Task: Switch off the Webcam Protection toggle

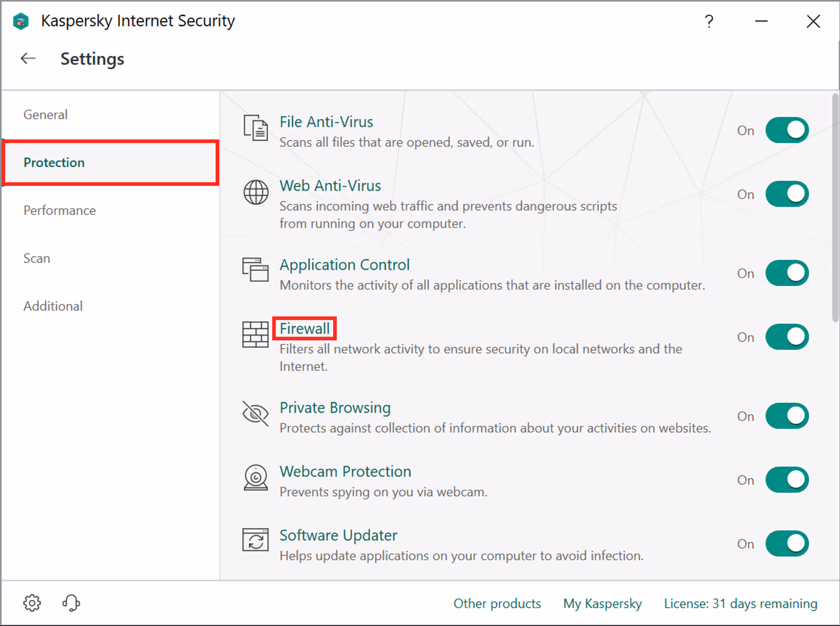Action: click(787, 480)
